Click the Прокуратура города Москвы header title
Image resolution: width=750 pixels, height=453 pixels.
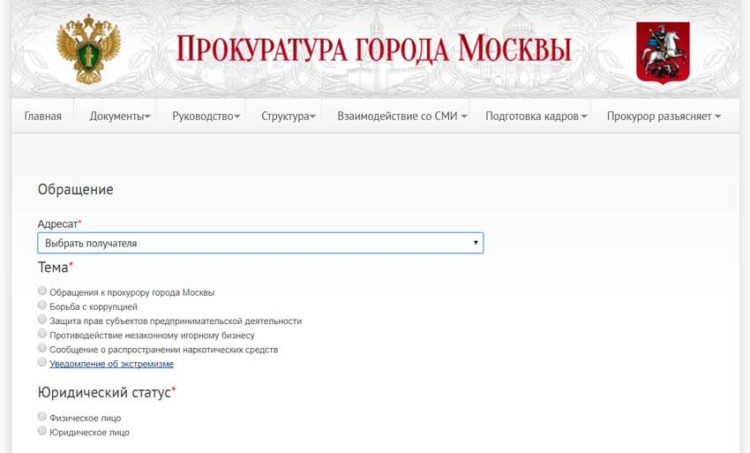click(373, 49)
